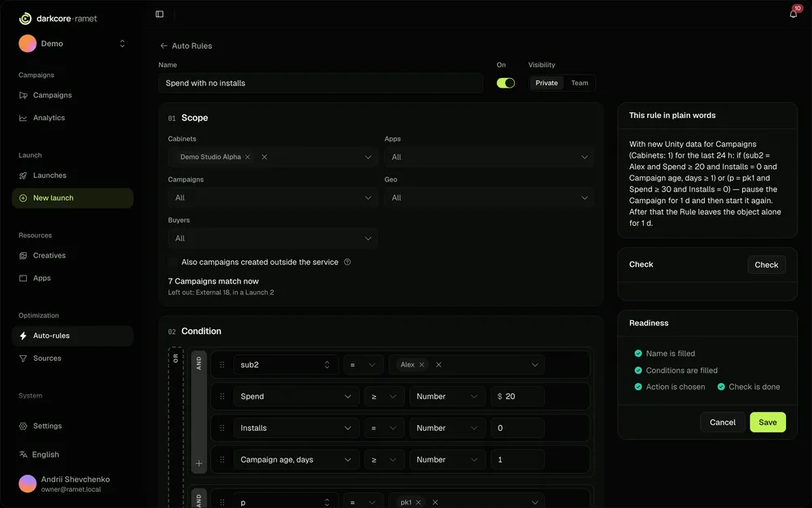Expand the Cabinets dropdown

click(x=368, y=157)
